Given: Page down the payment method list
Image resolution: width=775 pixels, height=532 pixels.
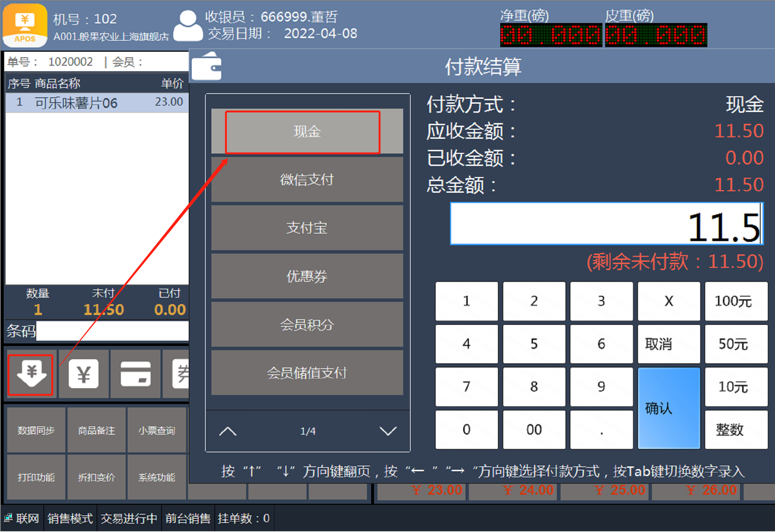Looking at the screenshot, I should coord(388,431).
